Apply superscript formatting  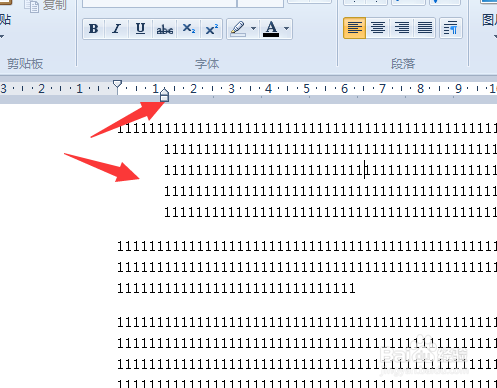[x=211, y=29]
